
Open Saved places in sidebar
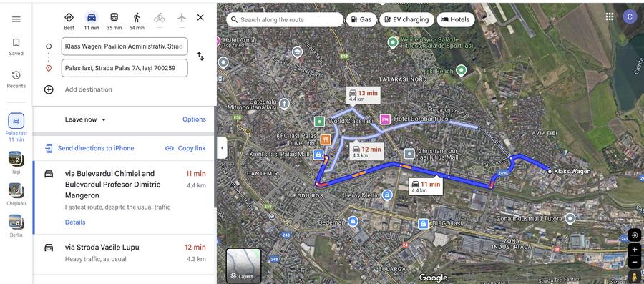coord(16,46)
